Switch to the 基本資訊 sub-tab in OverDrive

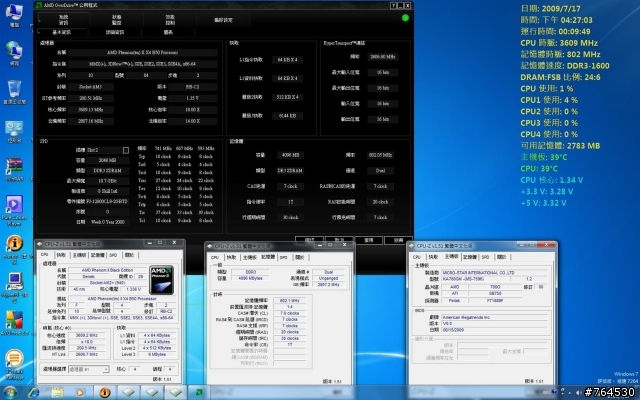pyautogui.click(x=62, y=32)
